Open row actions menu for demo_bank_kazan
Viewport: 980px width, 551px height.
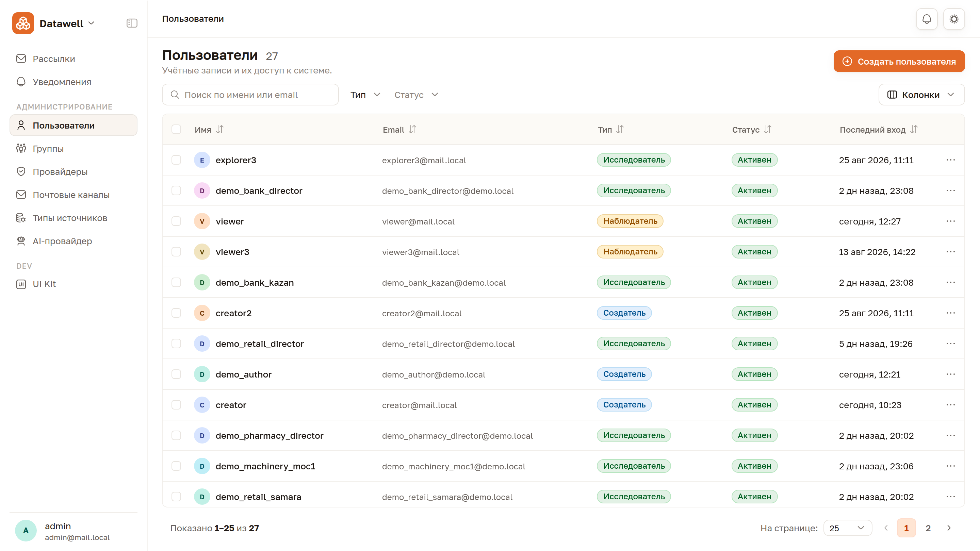(x=950, y=283)
